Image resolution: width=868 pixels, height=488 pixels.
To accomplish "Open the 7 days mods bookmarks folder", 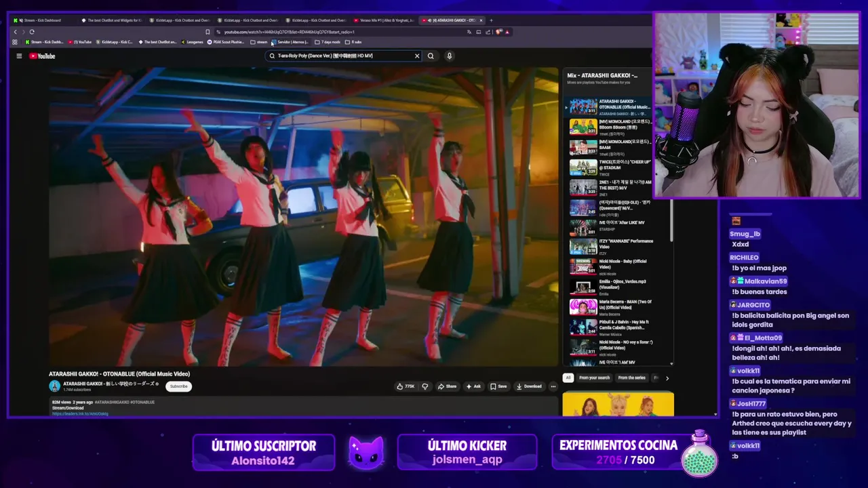I will tap(328, 42).
